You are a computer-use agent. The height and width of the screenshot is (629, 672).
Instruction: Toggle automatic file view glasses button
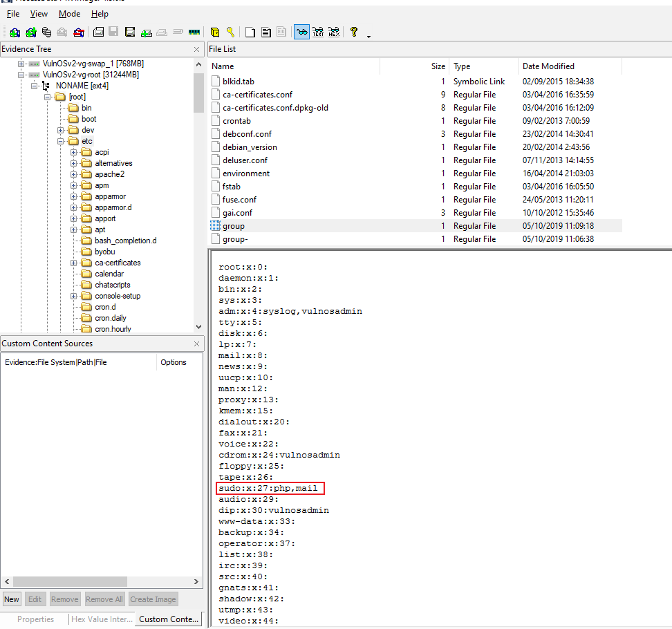[x=301, y=32]
